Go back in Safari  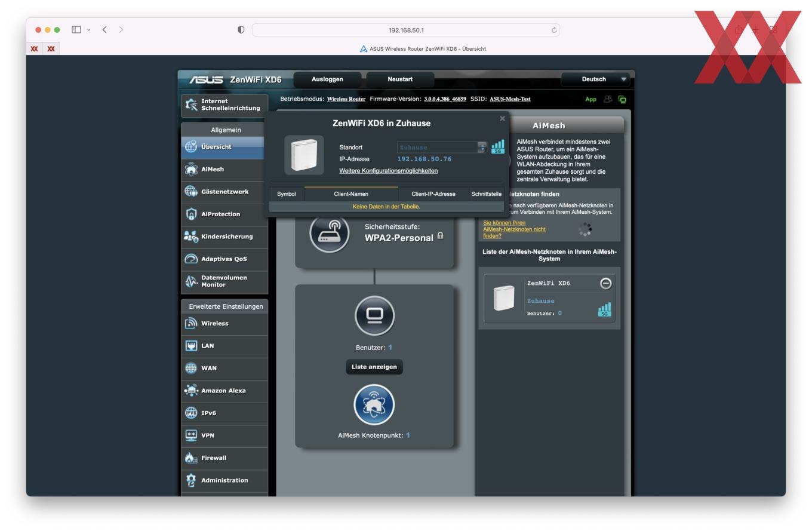[x=104, y=29]
